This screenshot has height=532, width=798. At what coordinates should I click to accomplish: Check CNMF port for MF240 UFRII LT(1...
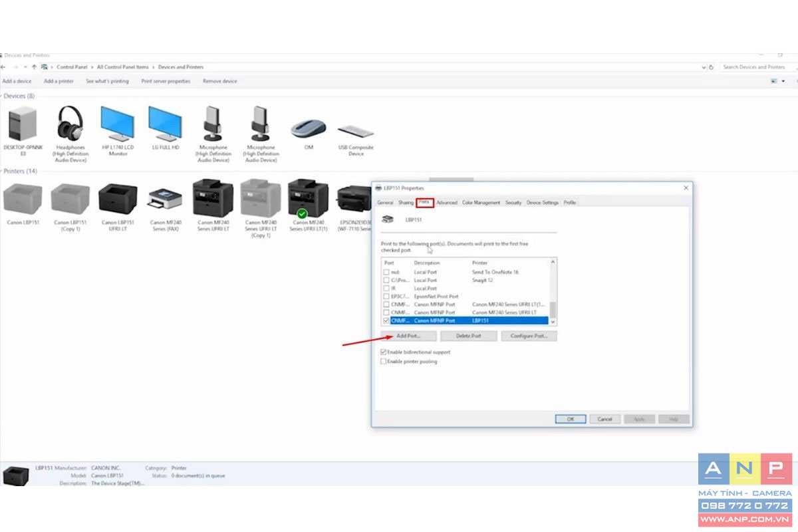pos(386,304)
